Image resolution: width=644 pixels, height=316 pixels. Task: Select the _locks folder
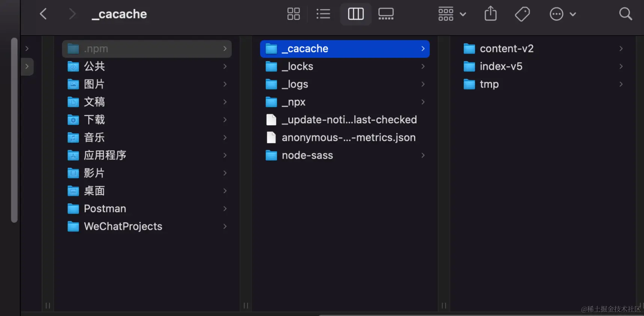tap(300, 67)
